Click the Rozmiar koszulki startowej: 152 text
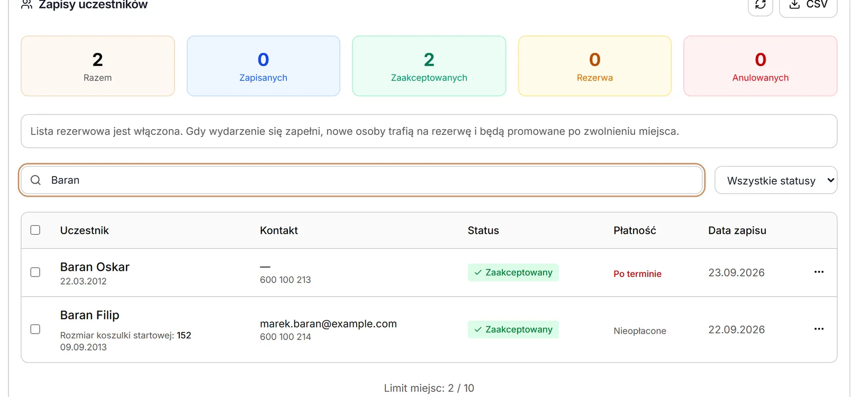 click(x=125, y=335)
